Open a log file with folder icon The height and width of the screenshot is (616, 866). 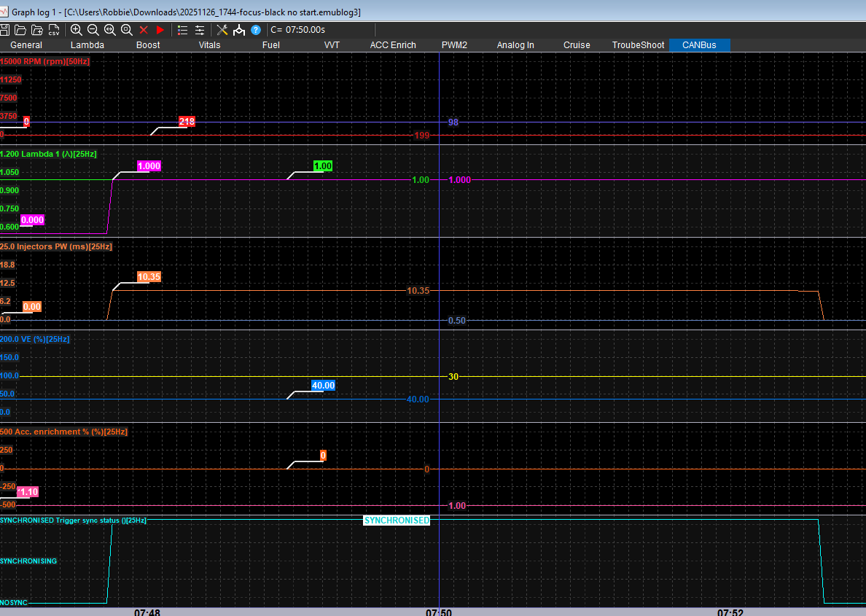20,30
